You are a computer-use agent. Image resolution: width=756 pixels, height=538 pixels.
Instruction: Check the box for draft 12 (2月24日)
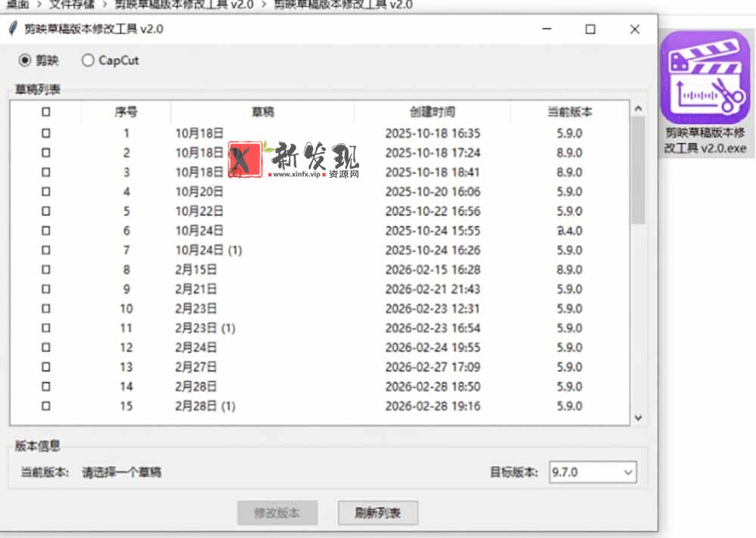[46, 347]
